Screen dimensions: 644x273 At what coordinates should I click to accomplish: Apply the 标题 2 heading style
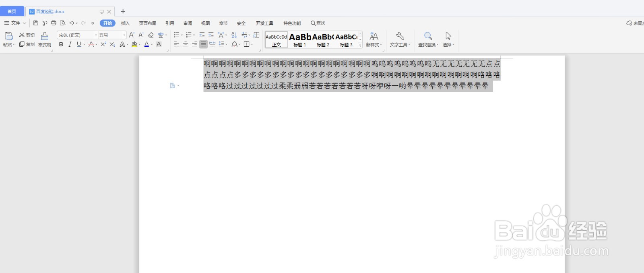pos(323,39)
